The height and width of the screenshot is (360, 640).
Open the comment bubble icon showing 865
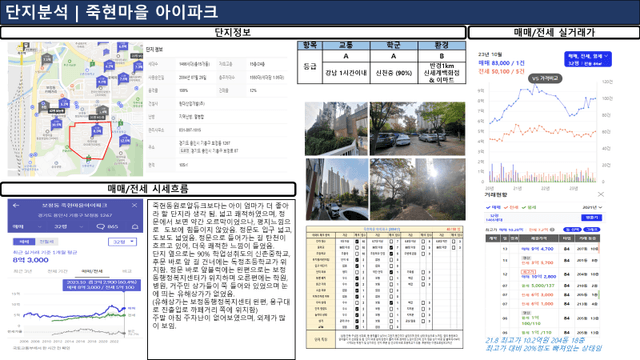click(x=100, y=227)
